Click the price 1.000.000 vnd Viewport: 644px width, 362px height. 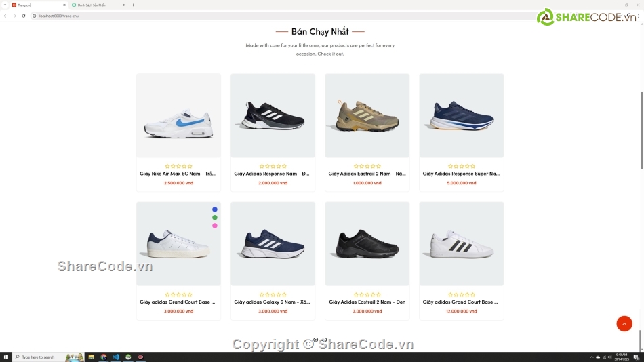(x=367, y=183)
